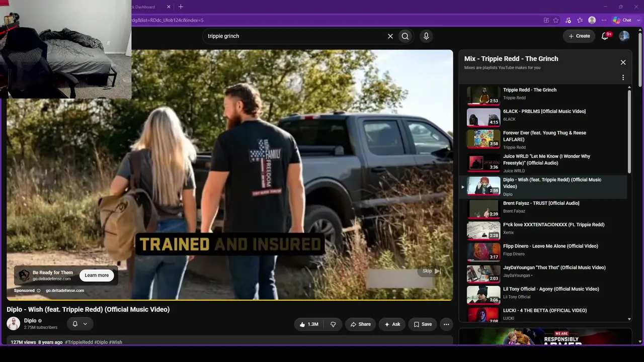Select Juice WRLD 'Let Me Know' title
This screenshot has height=362, width=644.
click(546, 160)
